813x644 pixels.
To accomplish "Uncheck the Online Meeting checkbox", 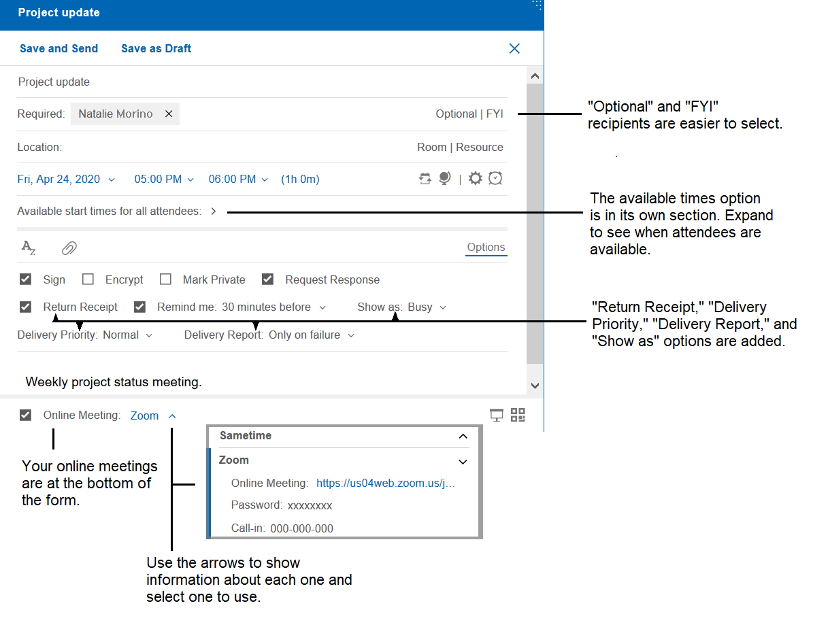I will [x=25, y=415].
